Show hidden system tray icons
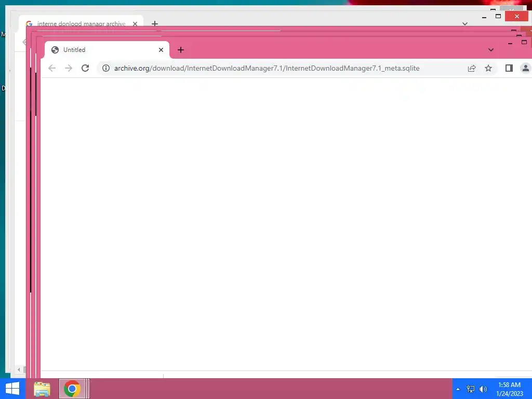 click(458, 389)
